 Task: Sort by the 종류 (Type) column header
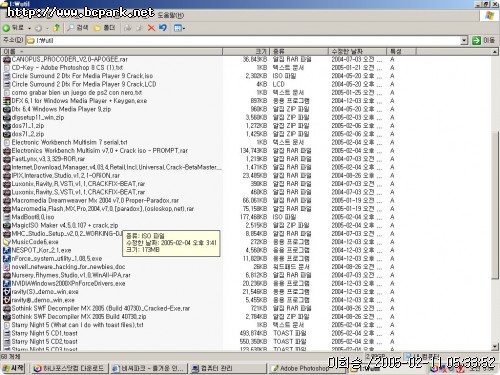coord(299,51)
